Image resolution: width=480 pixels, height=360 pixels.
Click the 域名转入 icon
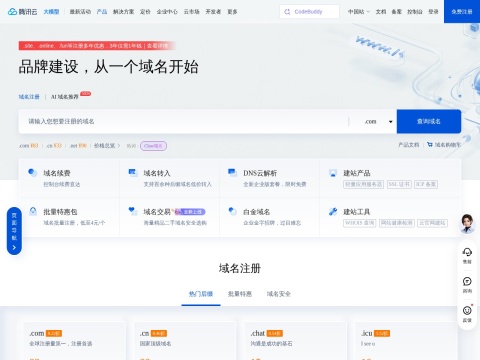click(x=133, y=172)
